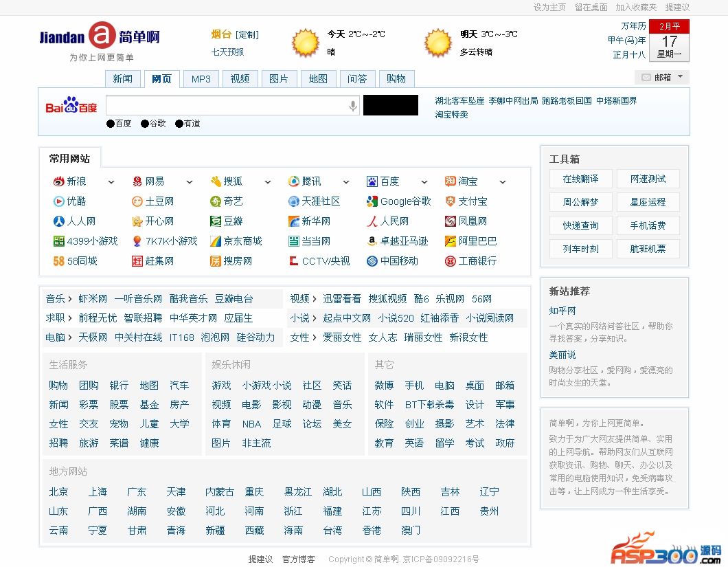728x567 pixels.
Task: Expand the dropdown arrow next to 百度
Action: pyautogui.click(x=424, y=182)
